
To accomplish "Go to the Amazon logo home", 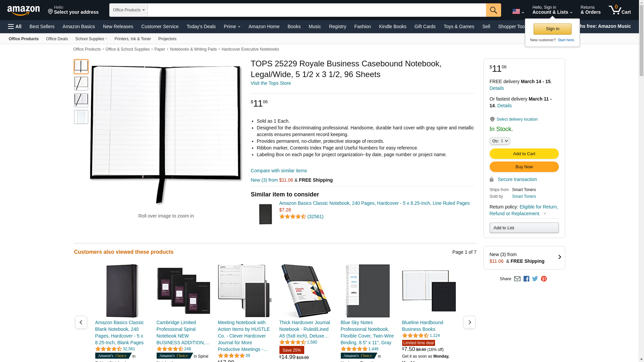I will coord(23,10).
